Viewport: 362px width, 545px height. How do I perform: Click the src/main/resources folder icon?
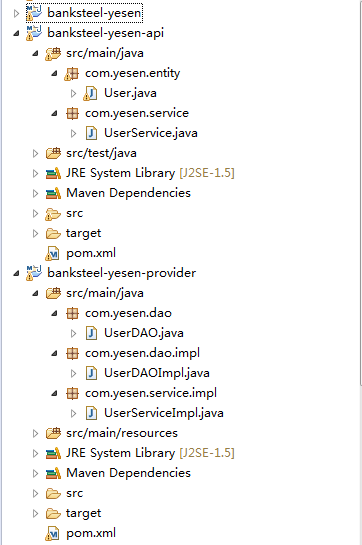53,433
